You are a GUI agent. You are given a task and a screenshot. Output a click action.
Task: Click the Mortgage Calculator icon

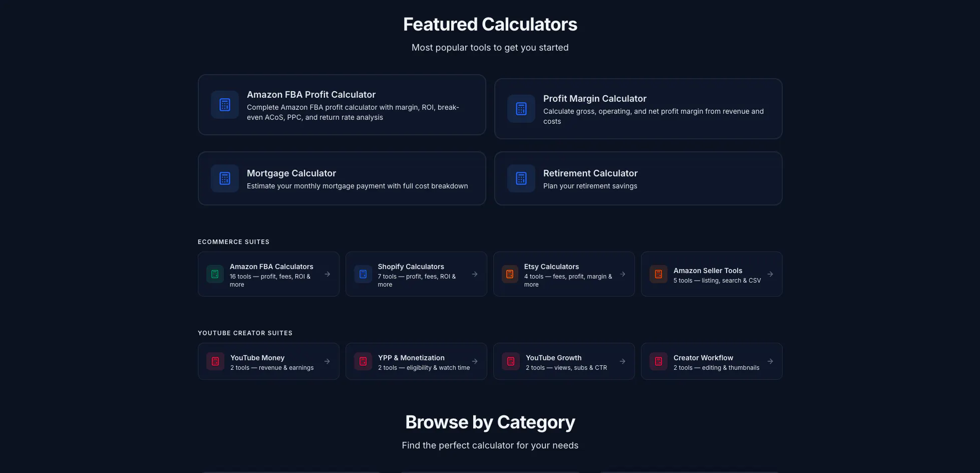[225, 178]
